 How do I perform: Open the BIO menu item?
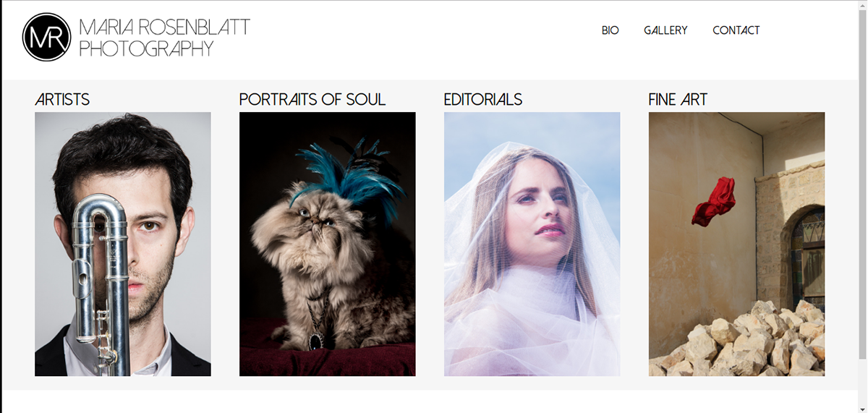click(610, 30)
